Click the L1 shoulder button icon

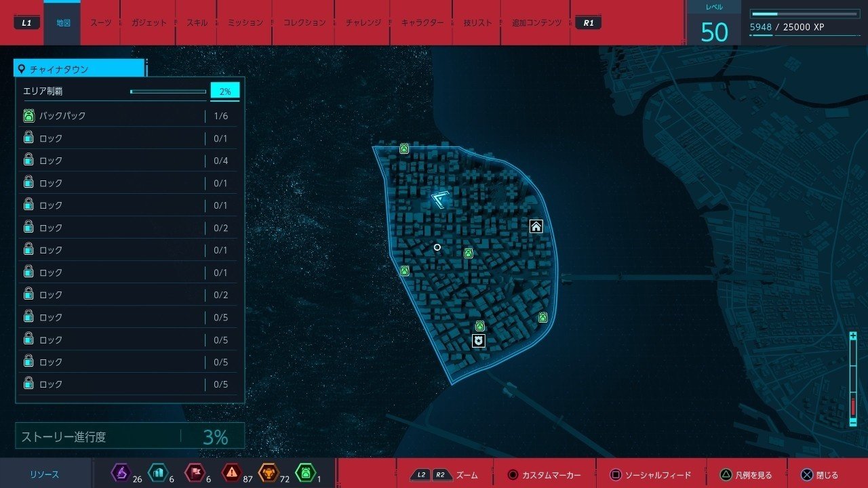click(x=26, y=23)
